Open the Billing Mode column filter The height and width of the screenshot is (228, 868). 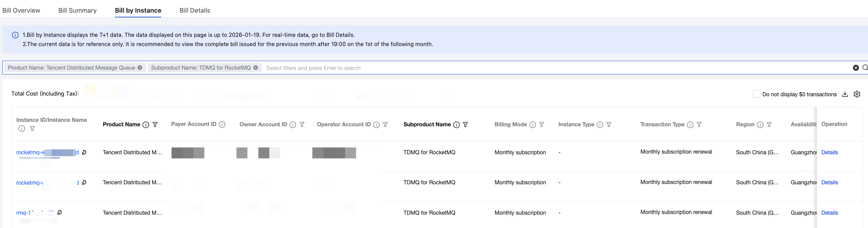[x=542, y=125]
